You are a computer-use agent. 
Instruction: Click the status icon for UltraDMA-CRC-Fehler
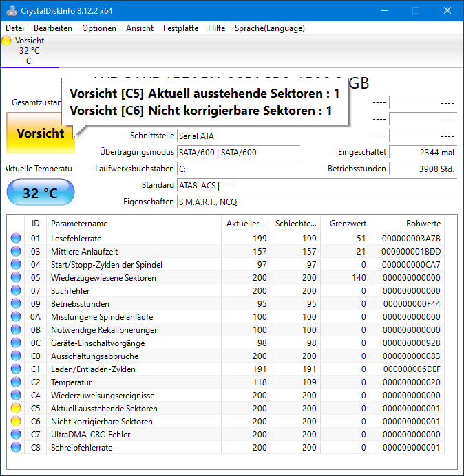16,434
